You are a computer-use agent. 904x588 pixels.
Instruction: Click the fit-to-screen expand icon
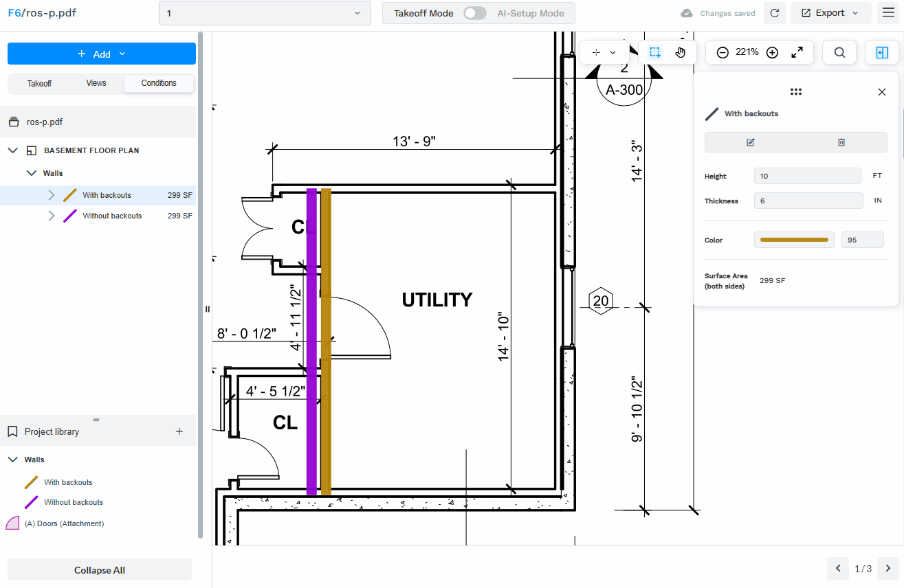797,52
